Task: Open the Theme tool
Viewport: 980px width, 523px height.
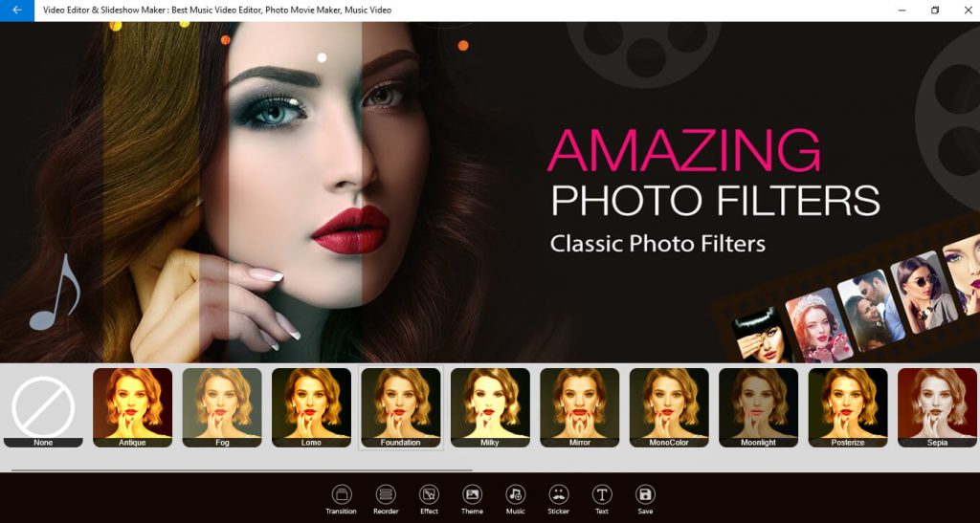Action: [x=472, y=499]
